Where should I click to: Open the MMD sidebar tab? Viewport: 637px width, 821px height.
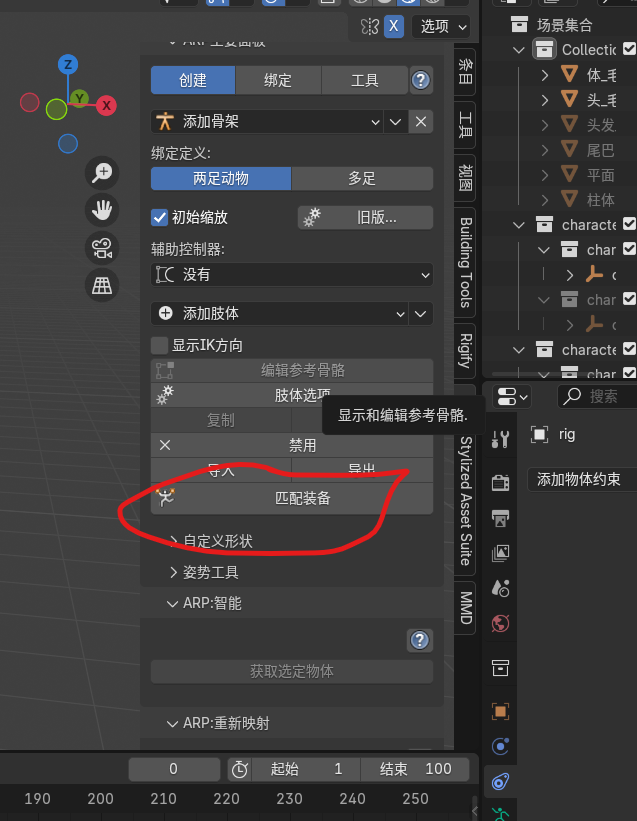pos(465,607)
